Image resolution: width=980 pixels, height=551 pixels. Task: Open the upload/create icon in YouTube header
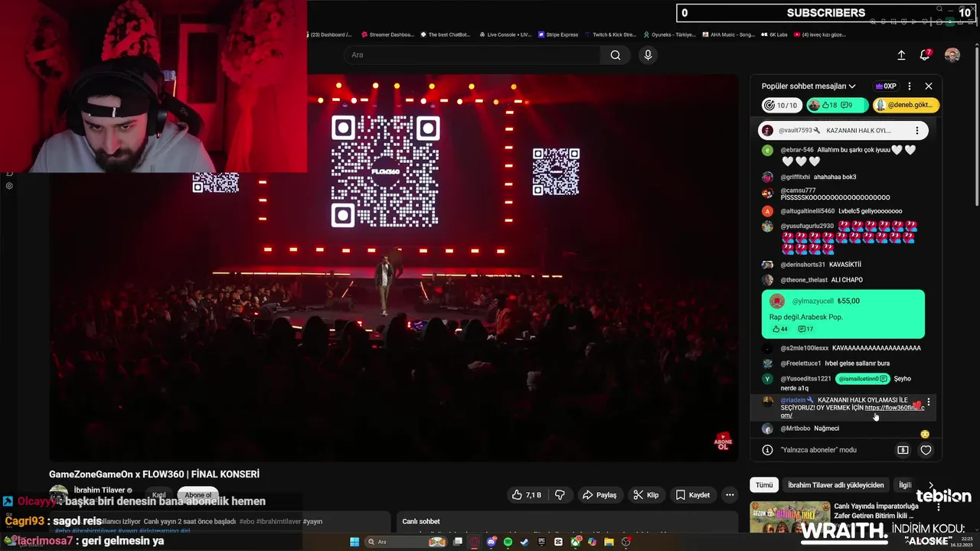tap(901, 55)
